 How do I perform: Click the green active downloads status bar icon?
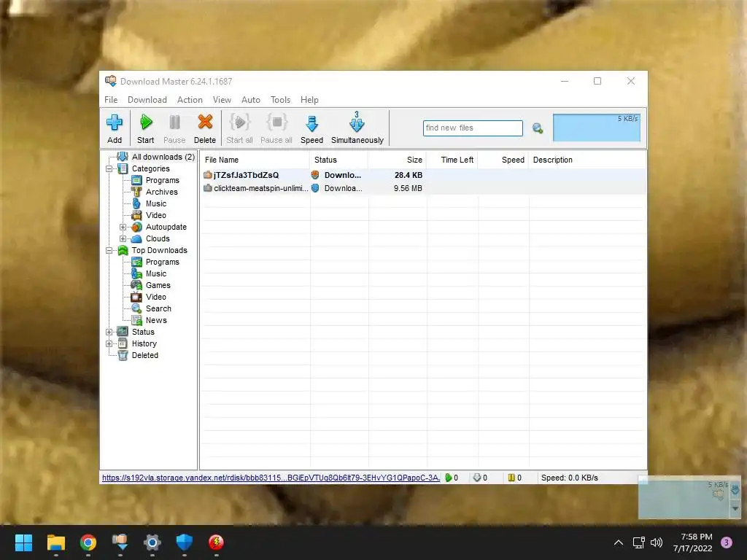[x=449, y=478]
